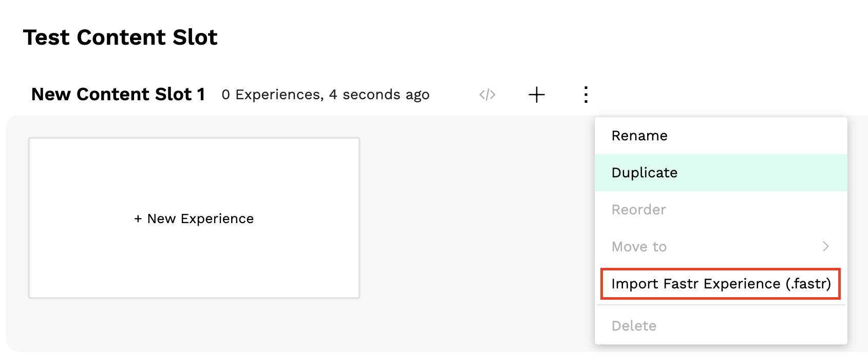The width and height of the screenshot is (868, 364).
Task: Click the New Content Slot 1 title
Action: click(118, 95)
